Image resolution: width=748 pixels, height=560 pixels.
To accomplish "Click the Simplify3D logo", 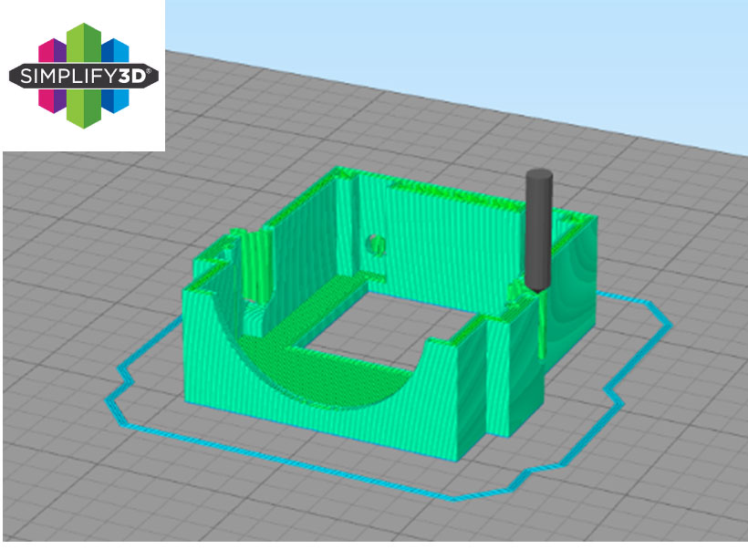I will pos(84,76).
